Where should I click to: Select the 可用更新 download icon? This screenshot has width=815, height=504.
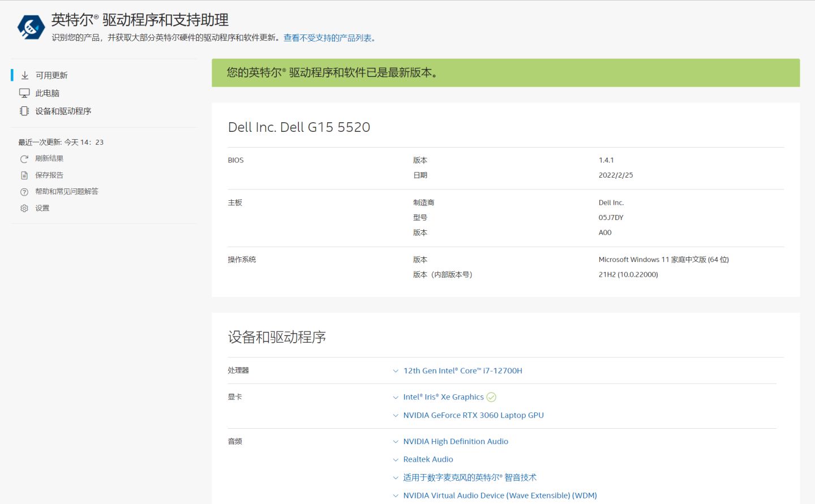point(24,74)
